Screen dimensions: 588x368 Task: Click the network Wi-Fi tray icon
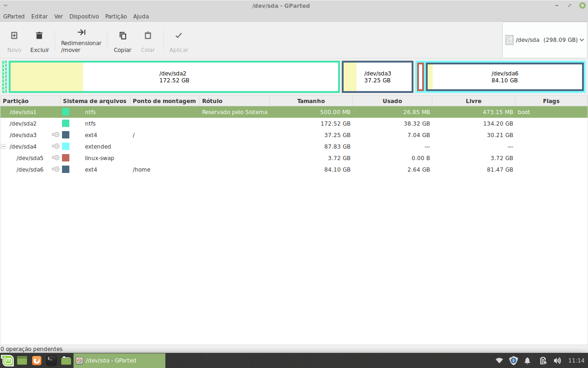[499, 361]
